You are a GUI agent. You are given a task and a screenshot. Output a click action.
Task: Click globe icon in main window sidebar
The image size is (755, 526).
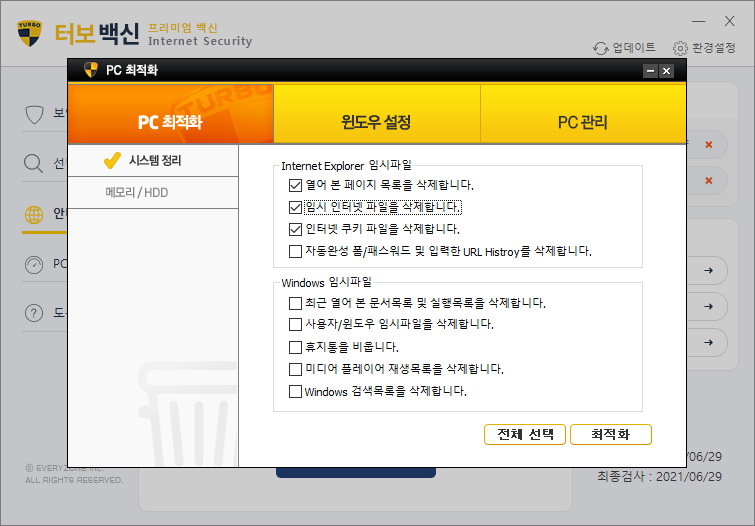pos(34,215)
